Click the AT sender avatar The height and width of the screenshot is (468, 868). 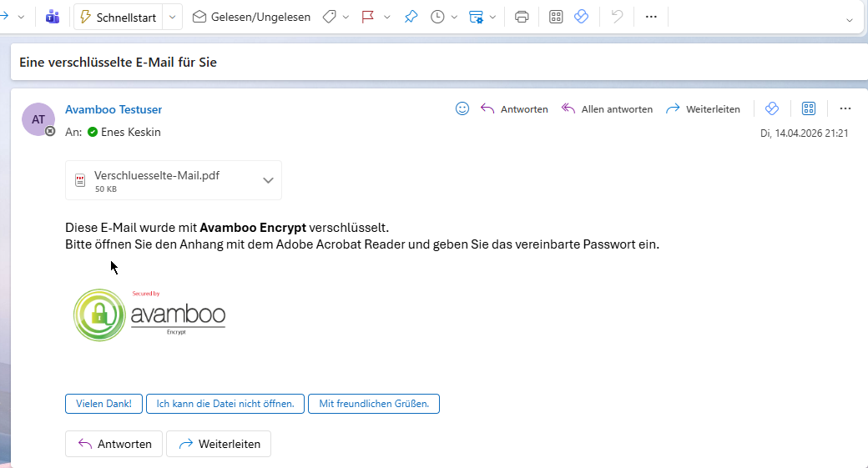pos(38,119)
